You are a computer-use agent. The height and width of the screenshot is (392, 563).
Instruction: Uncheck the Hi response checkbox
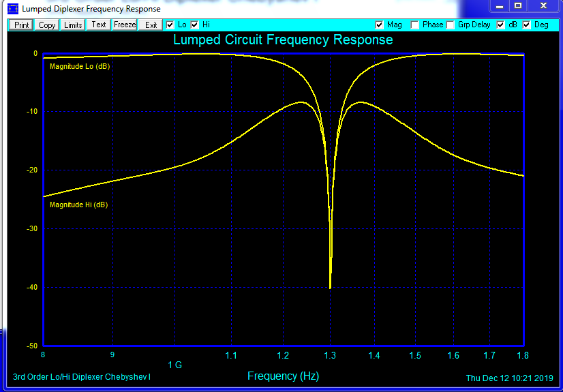coord(195,25)
